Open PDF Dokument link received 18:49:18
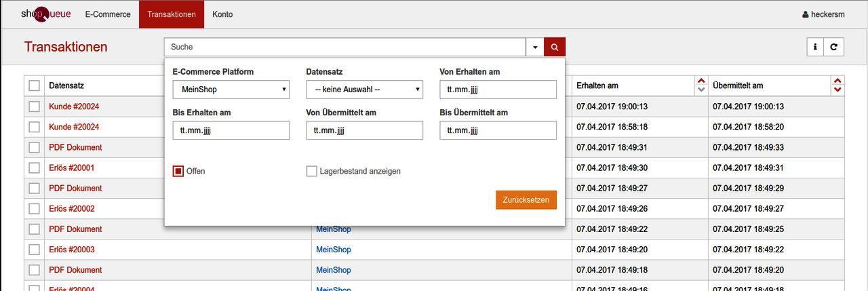Viewport: 868px width, 291px height. (75, 270)
